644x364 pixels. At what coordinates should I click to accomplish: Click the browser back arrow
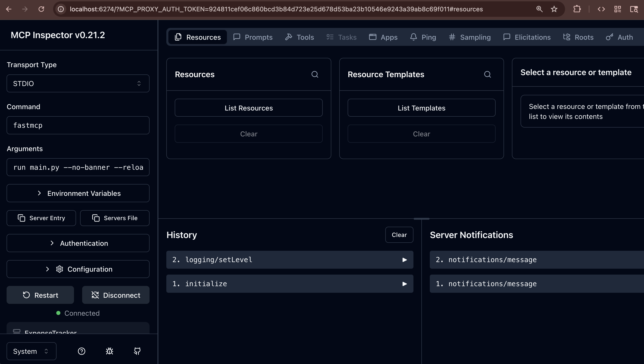click(x=9, y=9)
